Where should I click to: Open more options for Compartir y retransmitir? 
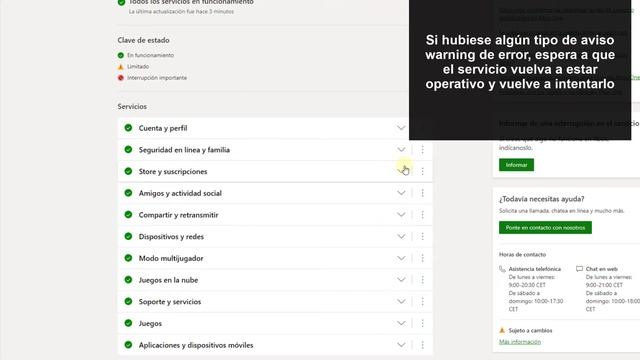click(422, 215)
